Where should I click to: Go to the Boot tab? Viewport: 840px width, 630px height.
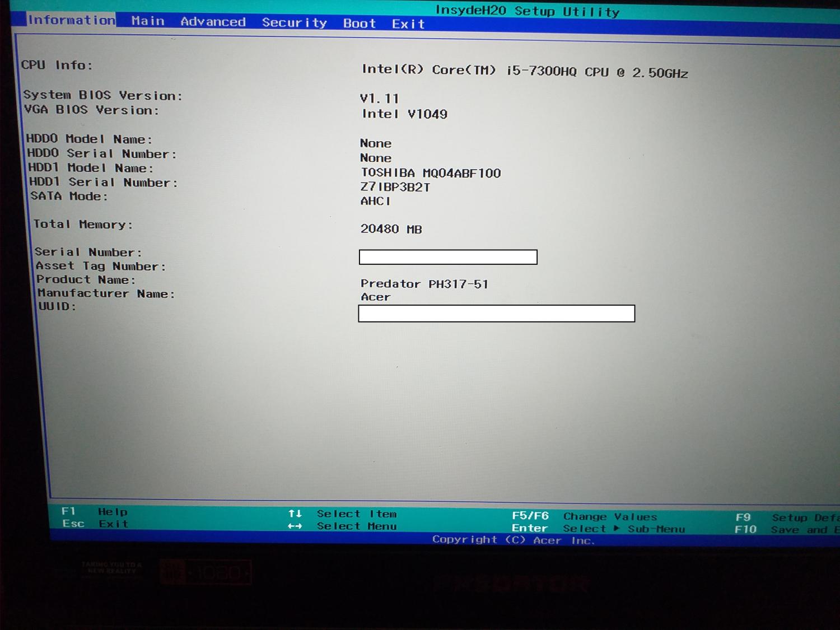pyautogui.click(x=359, y=24)
